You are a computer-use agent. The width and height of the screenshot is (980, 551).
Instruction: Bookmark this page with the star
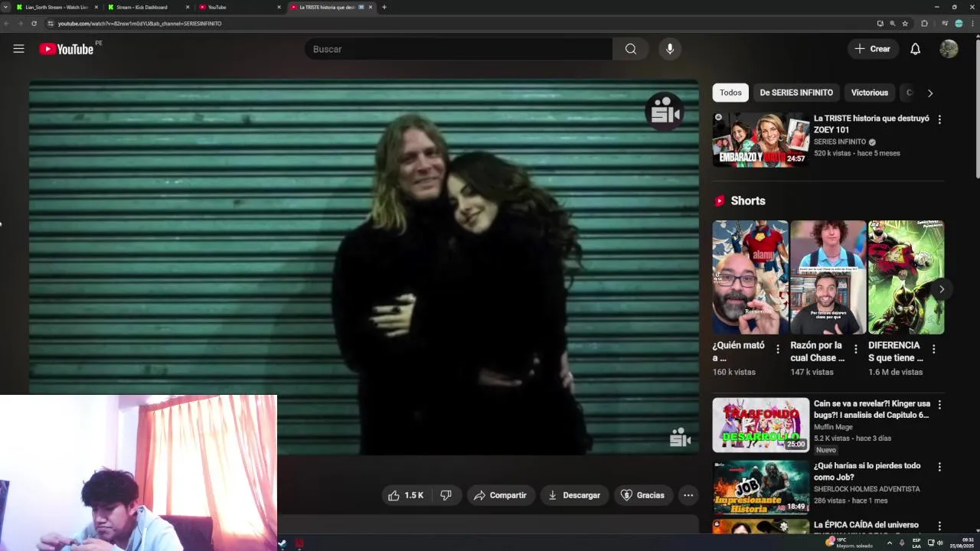click(905, 24)
